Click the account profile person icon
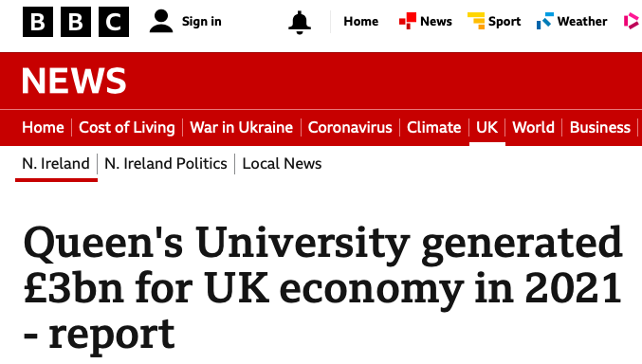The height and width of the screenshot is (364, 642). tap(161, 21)
